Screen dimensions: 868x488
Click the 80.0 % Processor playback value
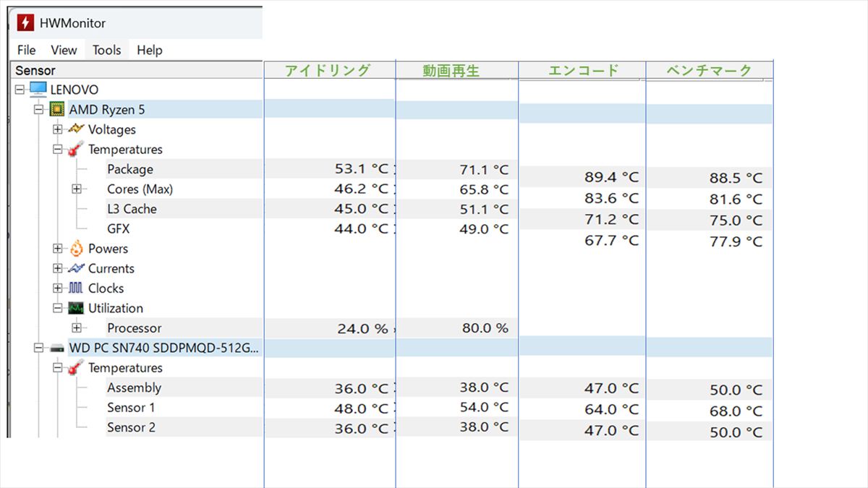(485, 328)
